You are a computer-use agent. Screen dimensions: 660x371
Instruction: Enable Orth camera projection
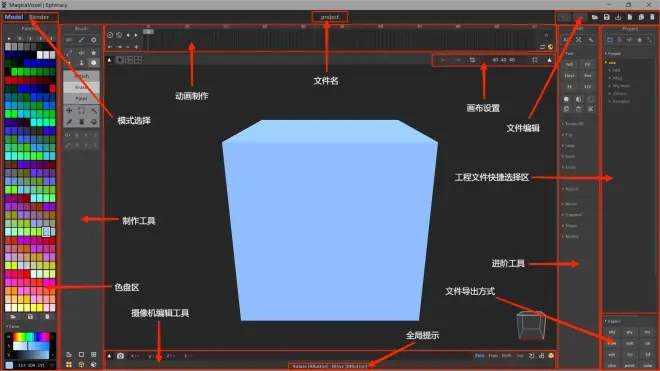click(507, 356)
